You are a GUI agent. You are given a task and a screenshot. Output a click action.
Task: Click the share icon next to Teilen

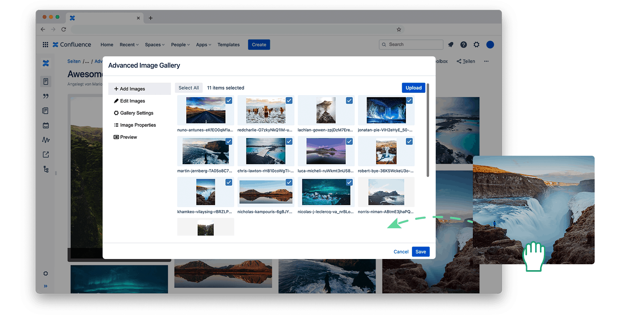[459, 61]
